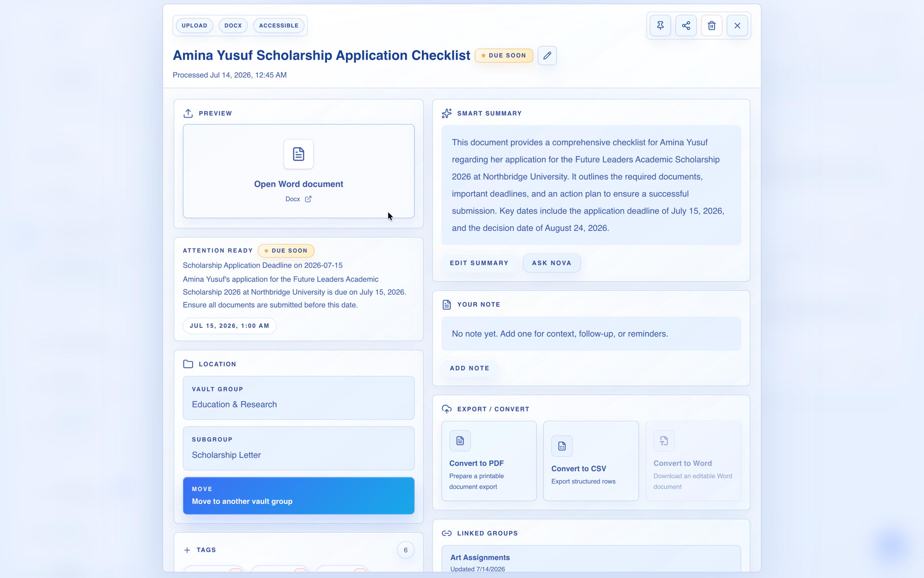Click the Convert to Word file icon
The width and height of the screenshot is (924, 578).
[663, 441]
